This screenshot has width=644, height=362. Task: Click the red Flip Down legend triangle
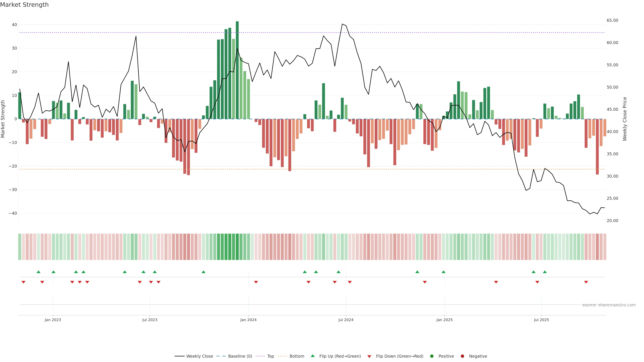coord(369,356)
